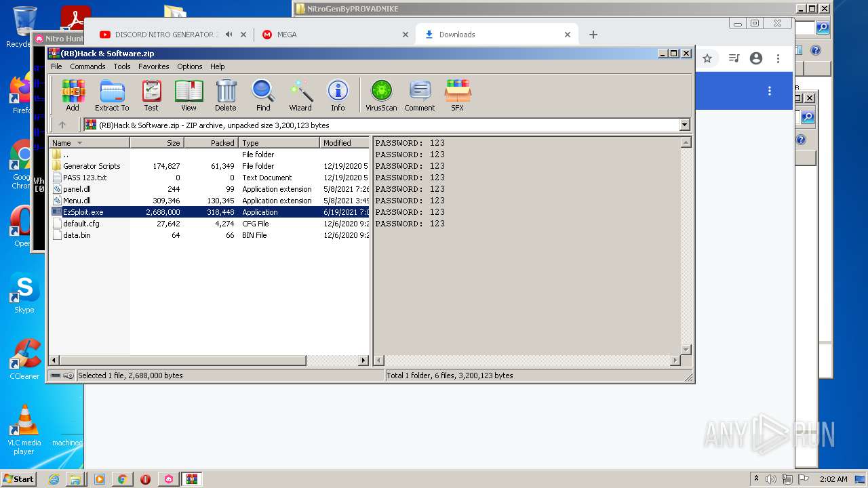Switch to the Downloads browser tab
The image size is (868, 488).
[457, 35]
